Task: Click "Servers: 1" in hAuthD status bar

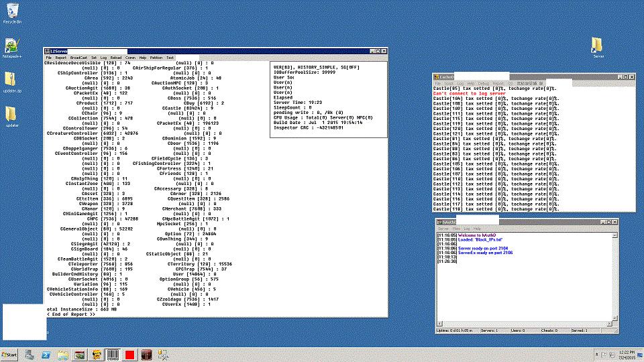Action: coord(494,330)
